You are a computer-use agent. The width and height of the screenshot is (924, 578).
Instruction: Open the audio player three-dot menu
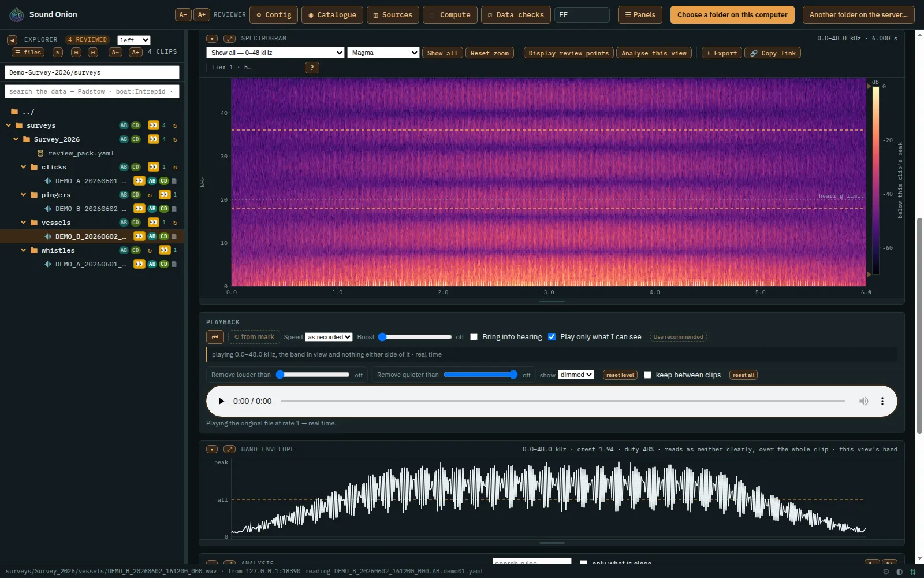[x=882, y=401]
